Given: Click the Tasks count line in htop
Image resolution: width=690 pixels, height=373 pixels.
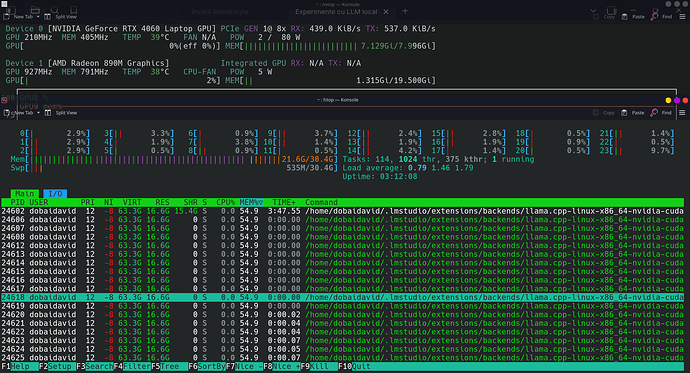Looking at the screenshot, I should pyautogui.click(x=438, y=159).
